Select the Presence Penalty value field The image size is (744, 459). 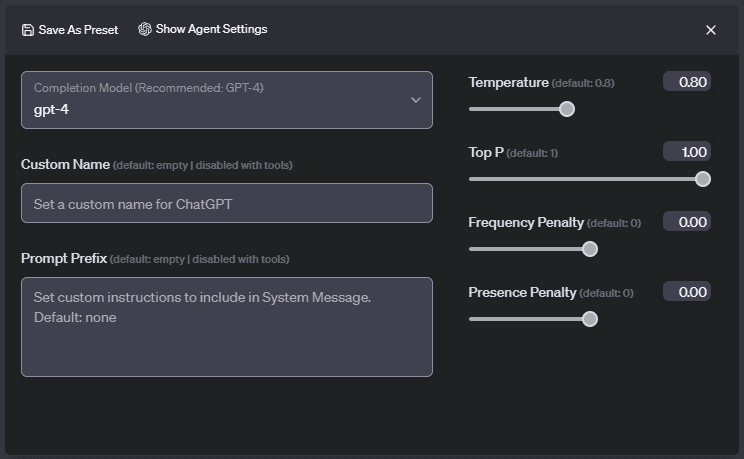tap(687, 292)
